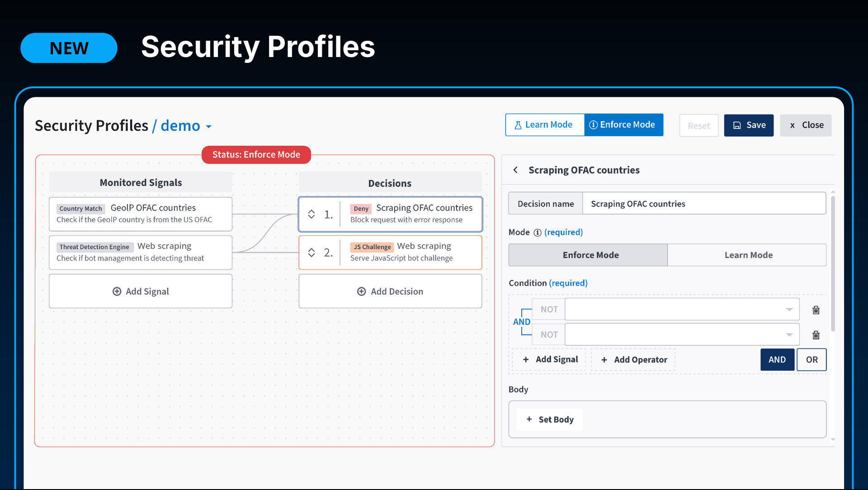The width and height of the screenshot is (868, 490).
Task: Switch profile to Learn Mode in header
Action: [x=545, y=125]
